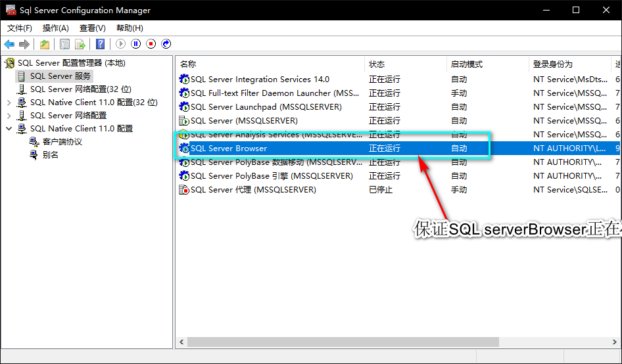Select the 别名 tree item
Screen dimensions: 622x364
(51, 155)
